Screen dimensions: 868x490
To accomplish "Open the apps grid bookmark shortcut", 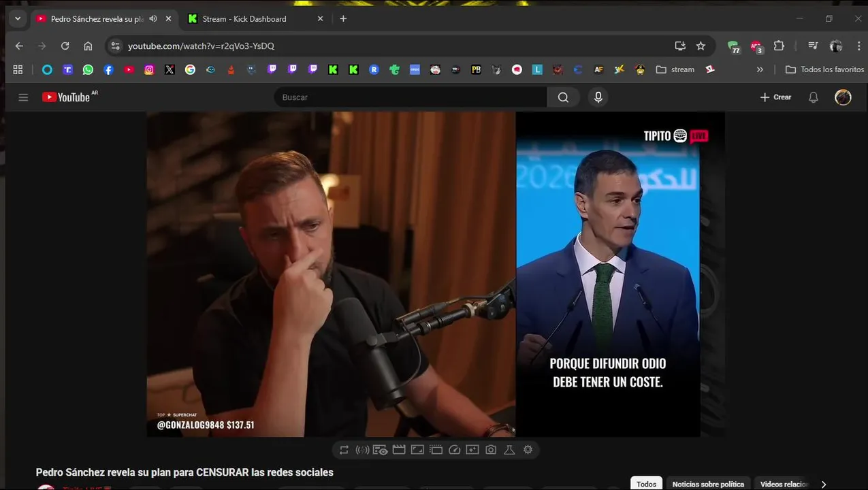I will 18,69.
